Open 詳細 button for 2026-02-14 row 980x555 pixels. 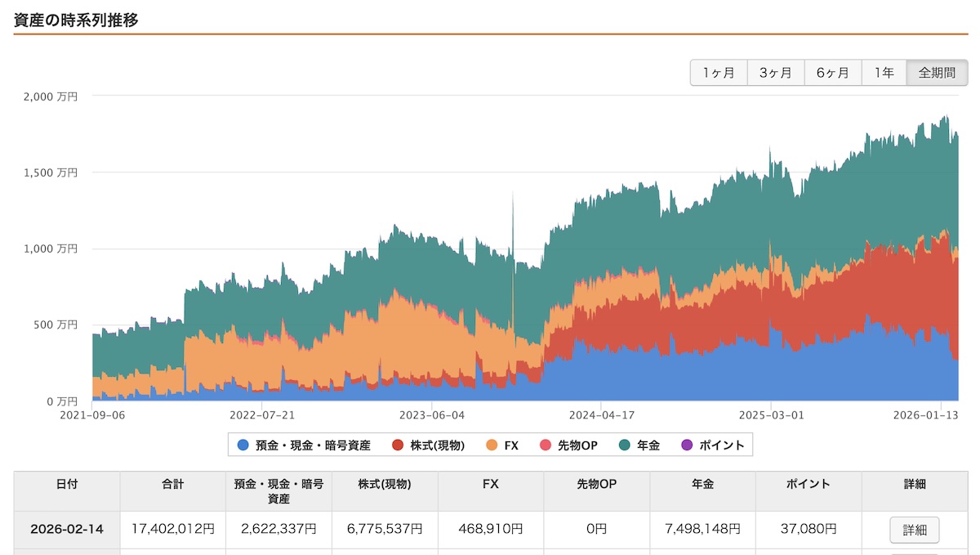pos(914,530)
